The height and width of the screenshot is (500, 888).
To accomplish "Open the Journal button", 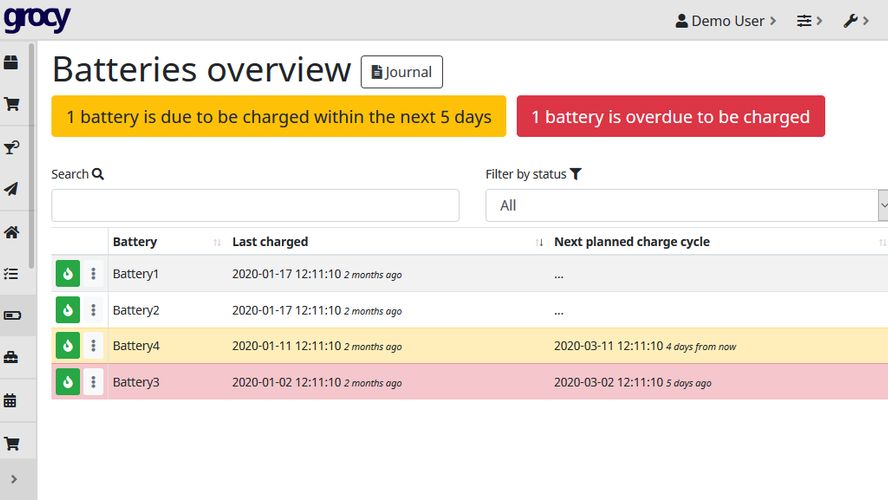I will (x=401, y=72).
